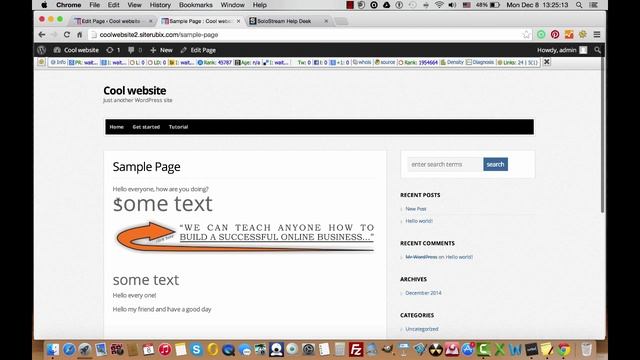Open Tutorial in the navigation bar
This screenshot has height=360, width=640.
tap(178, 127)
